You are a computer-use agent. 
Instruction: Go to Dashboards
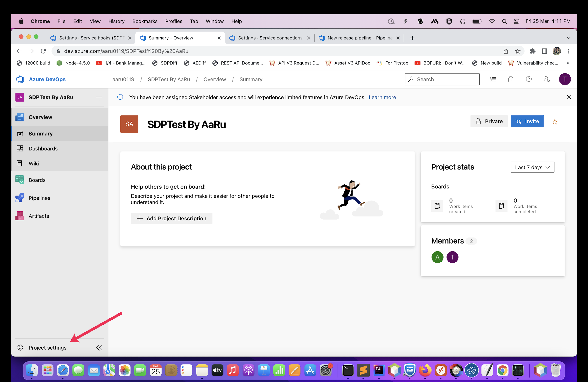[x=43, y=148]
